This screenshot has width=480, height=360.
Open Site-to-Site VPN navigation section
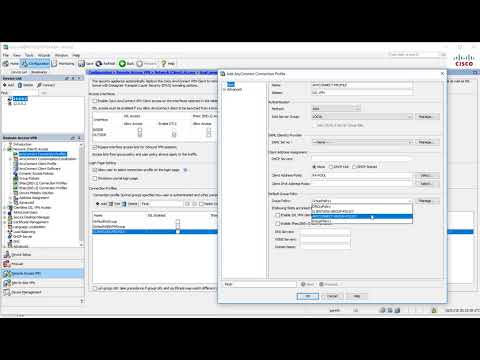[x=42, y=283]
